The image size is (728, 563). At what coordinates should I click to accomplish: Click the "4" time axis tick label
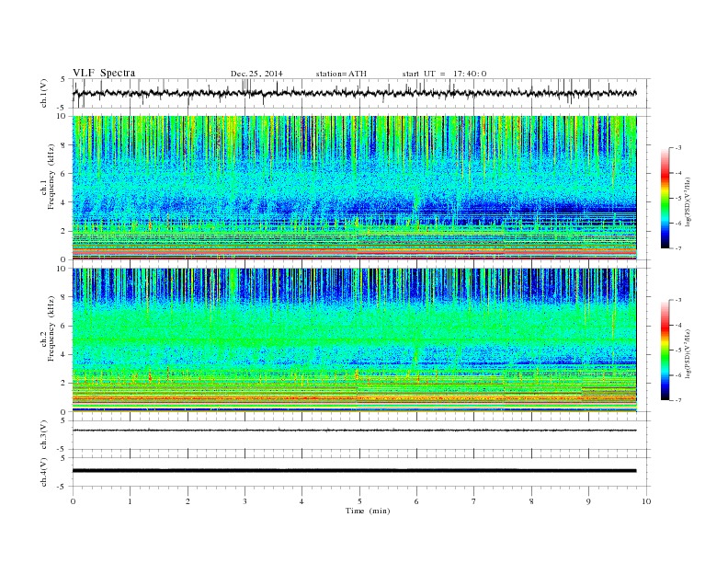[302, 501]
